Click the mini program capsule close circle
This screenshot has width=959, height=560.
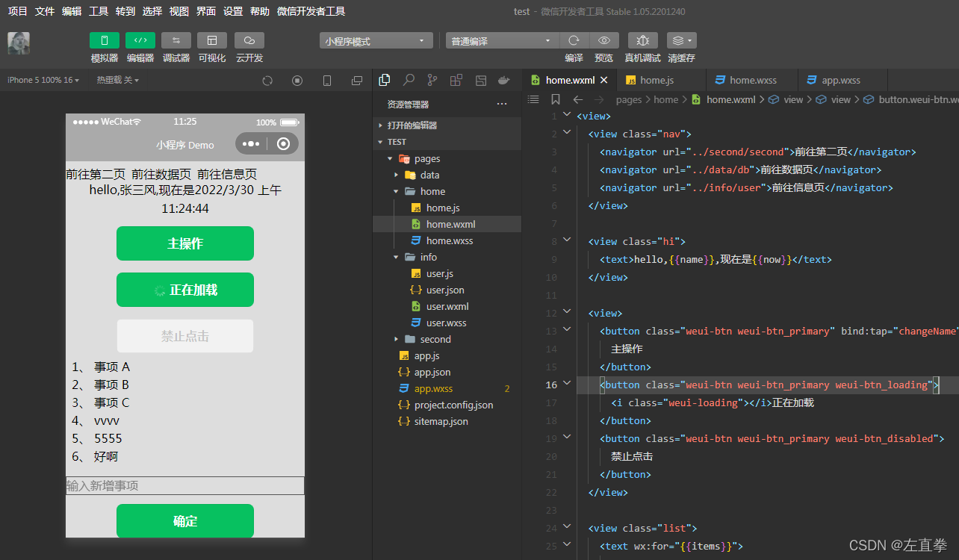point(283,144)
